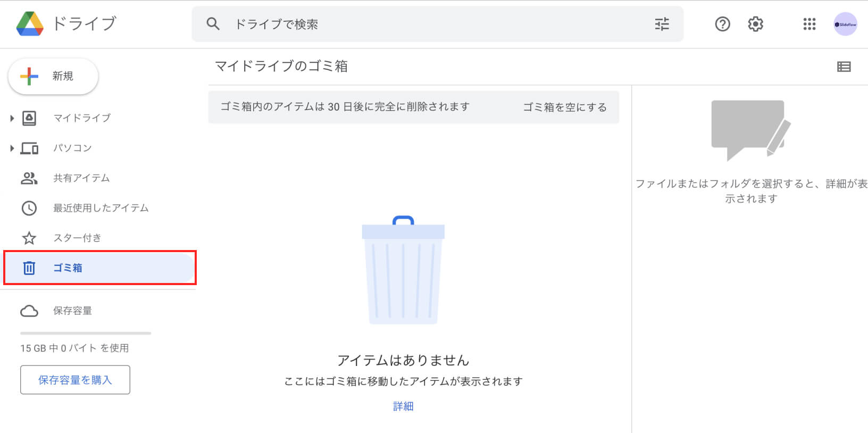Click the magnifier search icon
The height and width of the screenshot is (433, 868).
coord(213,24)
